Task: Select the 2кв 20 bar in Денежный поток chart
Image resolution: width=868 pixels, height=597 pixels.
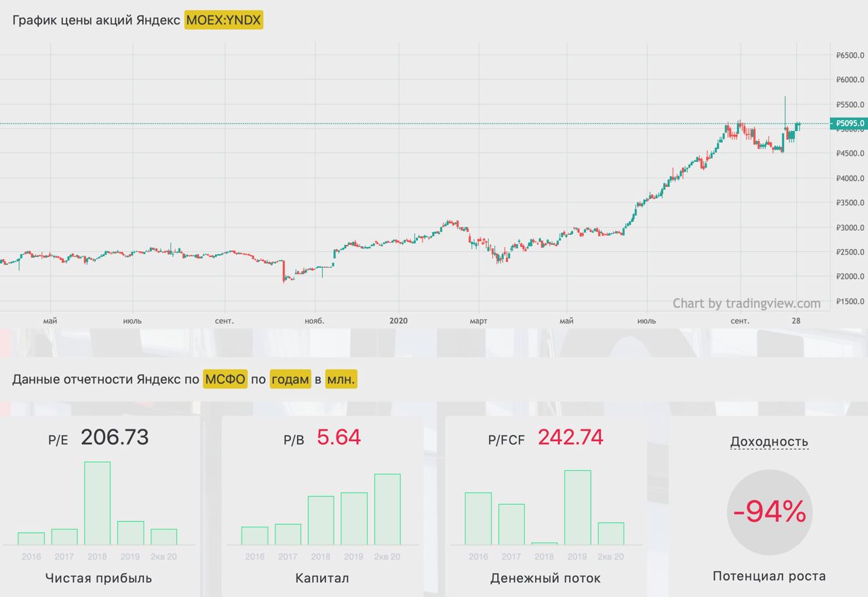Action: [x=611, y=533]
